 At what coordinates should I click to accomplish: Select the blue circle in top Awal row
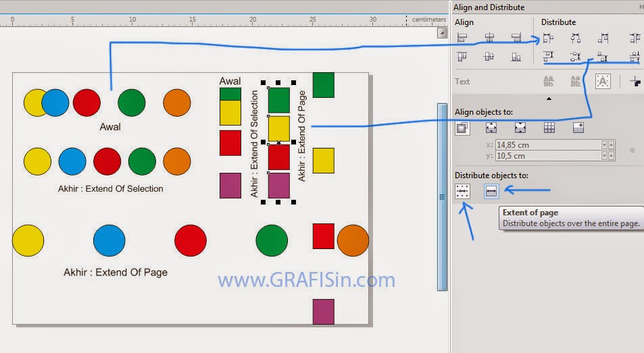(55, 103)
